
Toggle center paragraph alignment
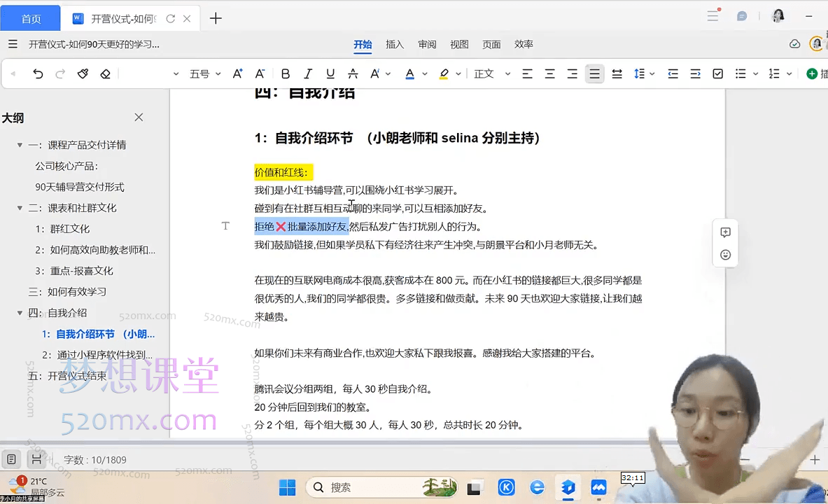[549, 73]
